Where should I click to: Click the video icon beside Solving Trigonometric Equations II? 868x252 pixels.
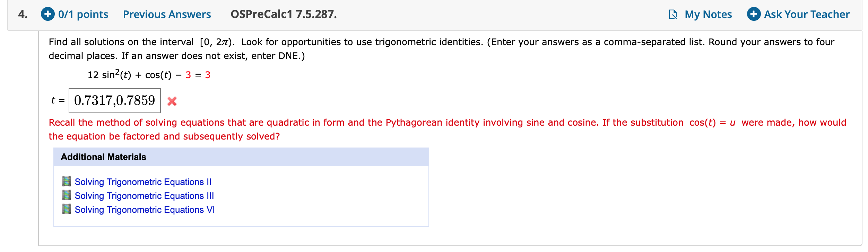(66, 182)
